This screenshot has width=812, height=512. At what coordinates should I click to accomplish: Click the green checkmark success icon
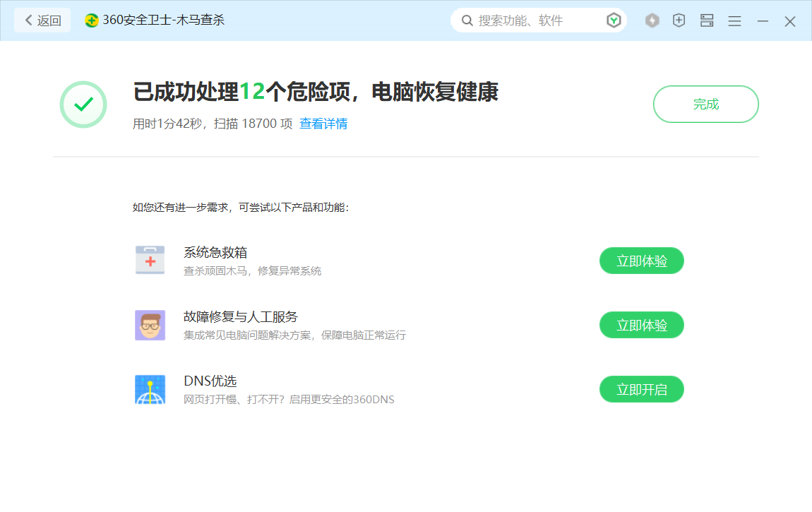(83, 105)
